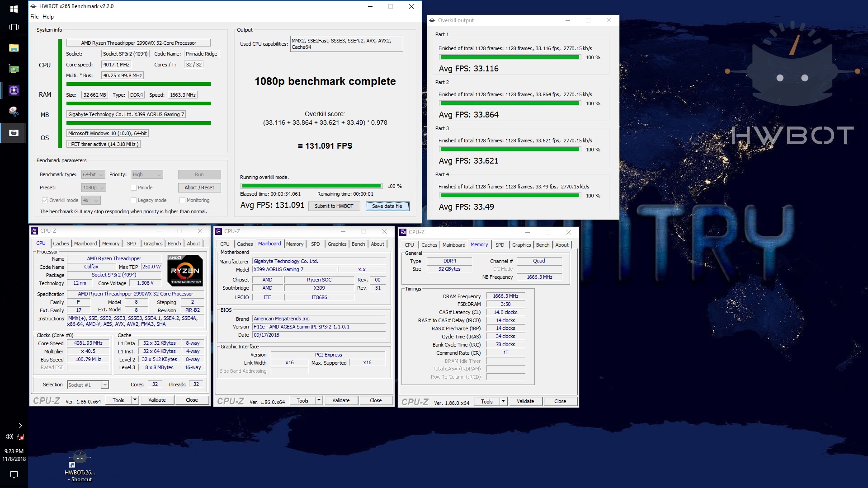Expand Tools arrow in CPU-Z Mainboard window
The width and height of the screenshot is (868, 488).
point(319,400)
